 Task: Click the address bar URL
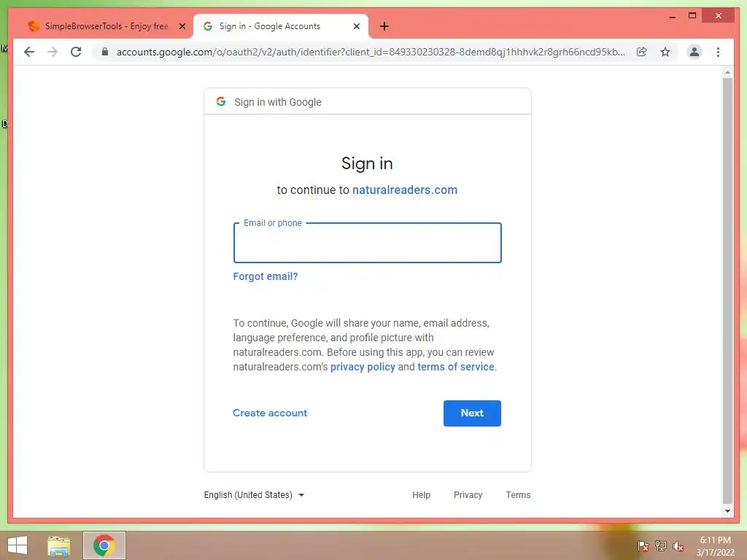click(x=371, y=52)
